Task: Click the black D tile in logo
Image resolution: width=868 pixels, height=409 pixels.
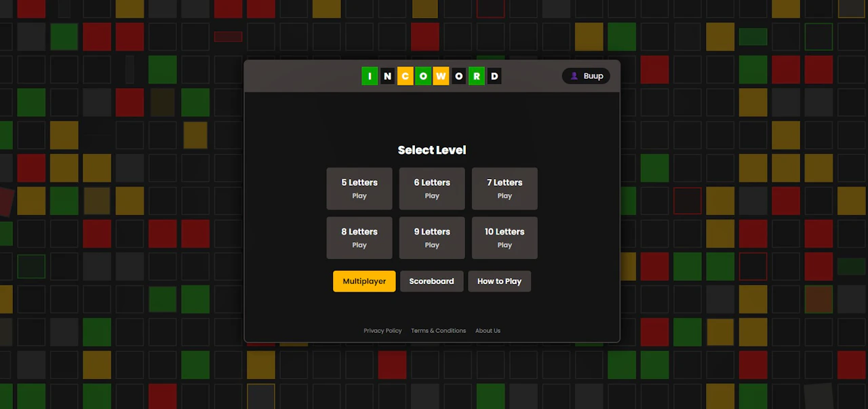Action: pos(494,76)
